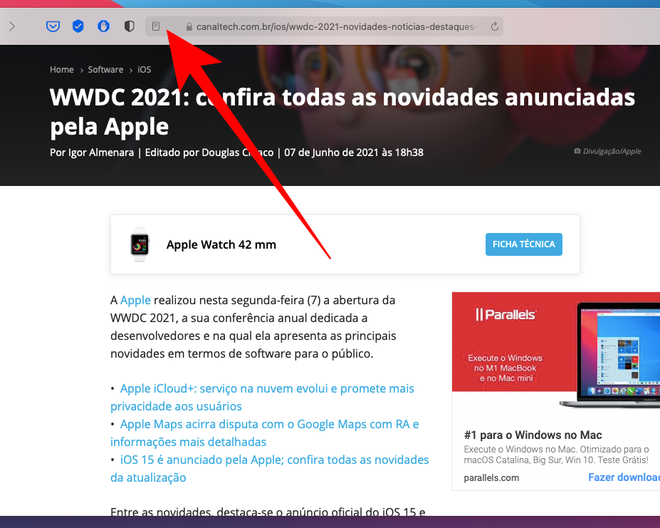Click the Divulgação/Apple image credit
The width and height of the screenshot is (660, 528).
(607, 151)
